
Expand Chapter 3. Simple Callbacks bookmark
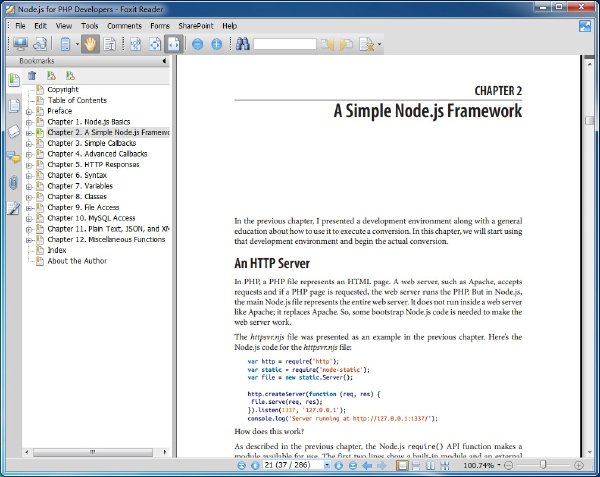tap(29, 144)
